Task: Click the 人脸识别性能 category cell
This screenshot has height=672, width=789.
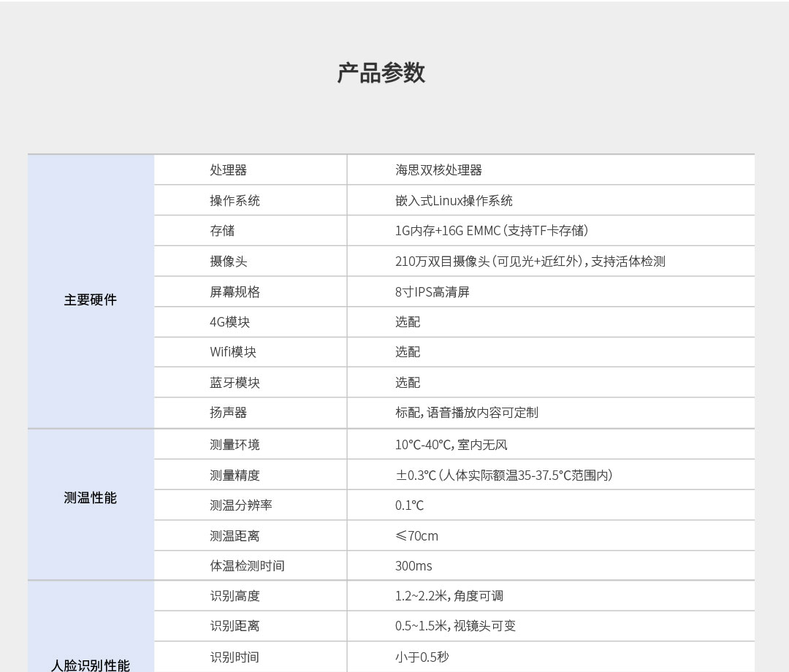Action: [x=91, y=665]
